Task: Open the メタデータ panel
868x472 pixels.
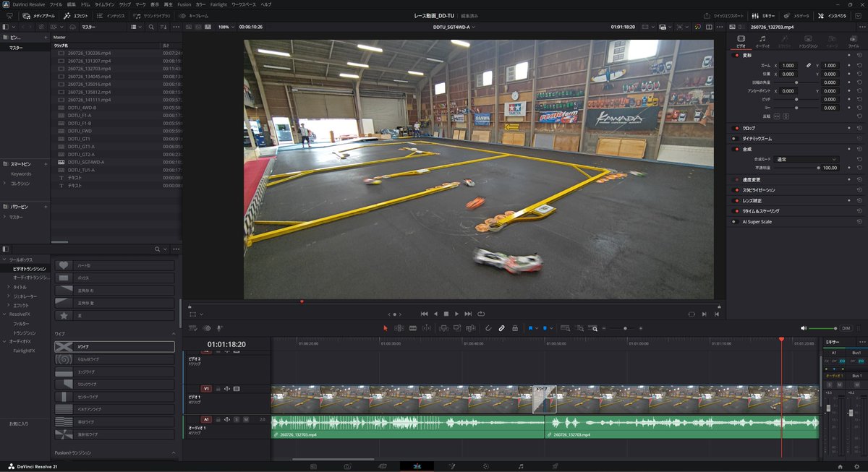Action: [x=797, y=15]
